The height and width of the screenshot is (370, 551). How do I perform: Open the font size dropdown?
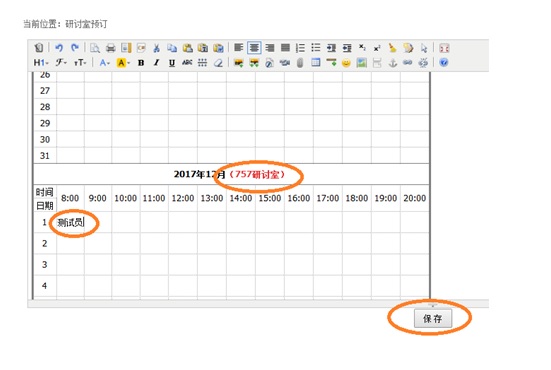80,63
